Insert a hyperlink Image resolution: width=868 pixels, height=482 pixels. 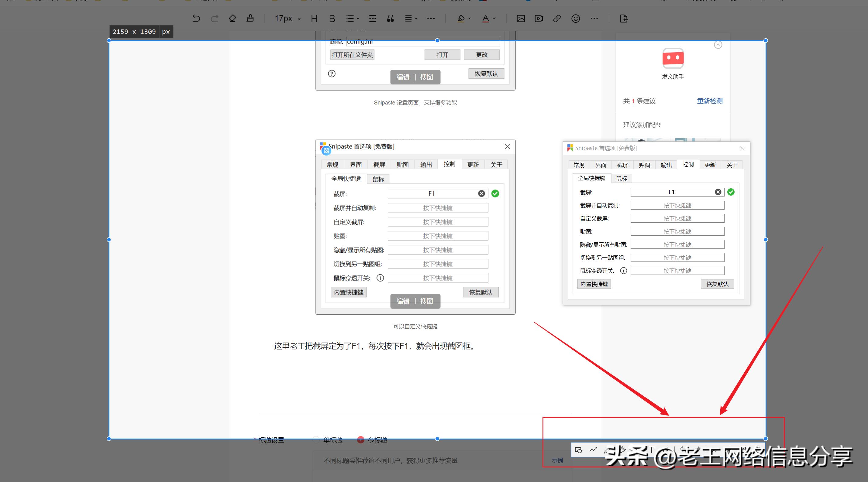(556, 19)
